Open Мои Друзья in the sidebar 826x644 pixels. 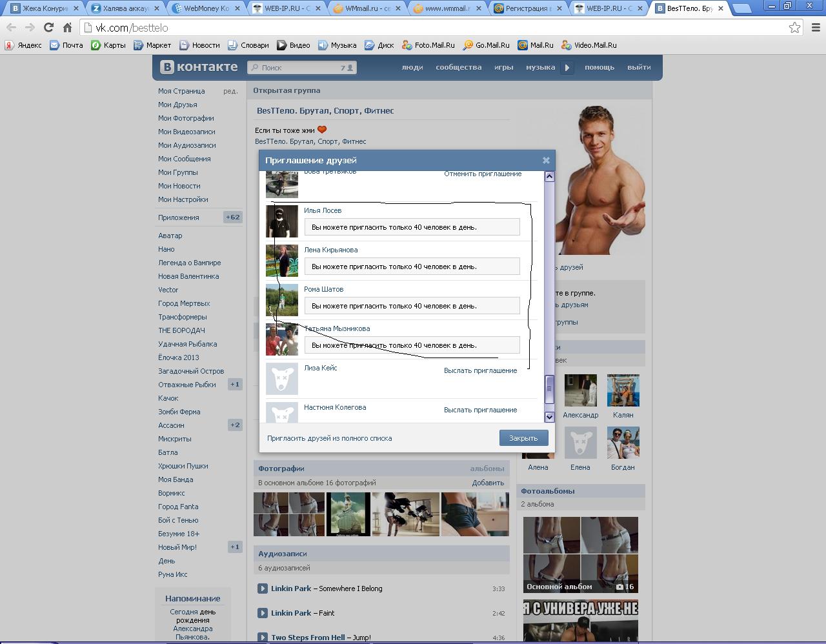click(177, 105)
